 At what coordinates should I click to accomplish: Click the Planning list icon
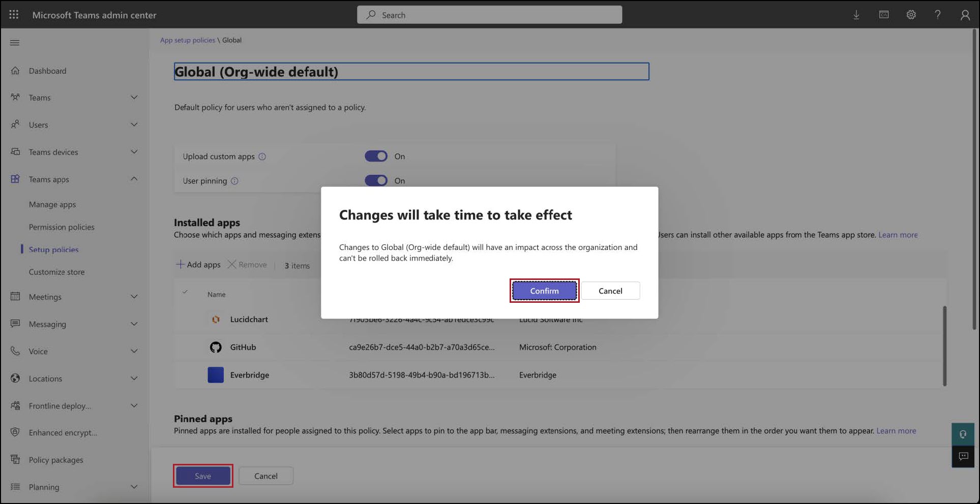tap(15, 487)
